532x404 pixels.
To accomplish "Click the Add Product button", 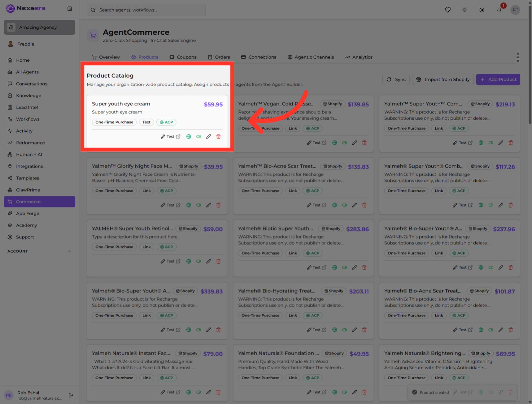I will pos(498,79).
